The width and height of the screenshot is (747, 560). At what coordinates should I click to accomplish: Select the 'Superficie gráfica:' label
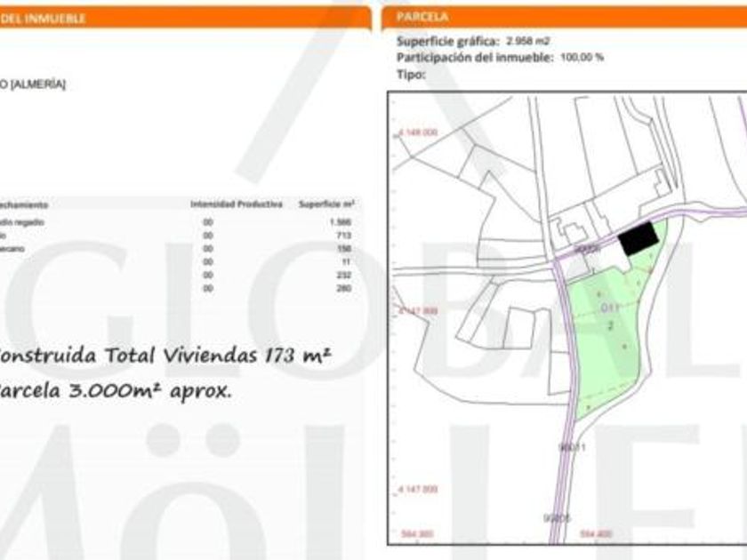[448, 42]
